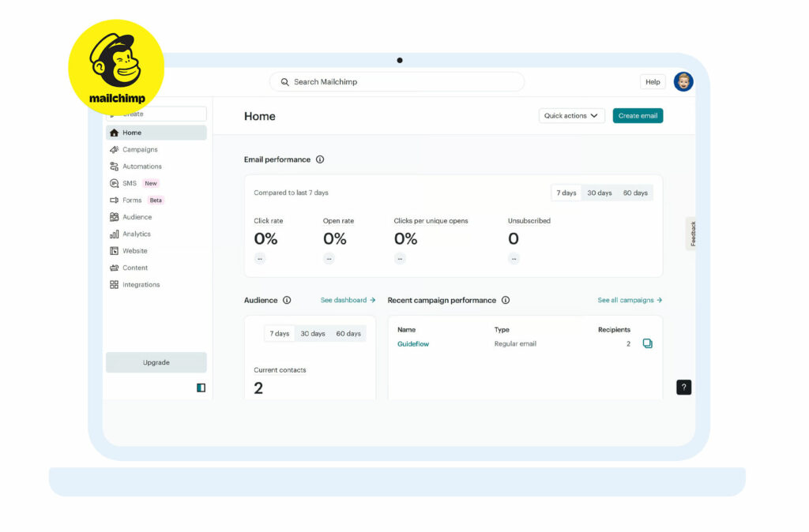The width and height of the screenshot is (809, 532).
Task: Click the Upgrade button
Action: click(156, 362)
